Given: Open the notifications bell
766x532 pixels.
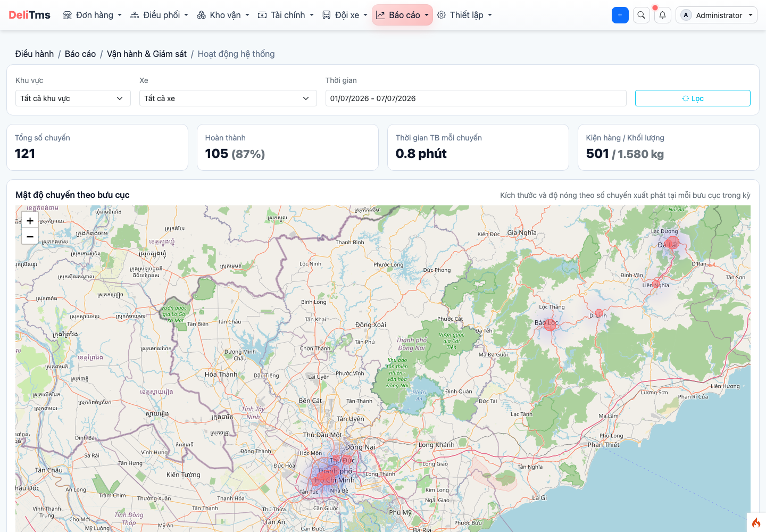Looking at the screenshot, I should 663,15.
